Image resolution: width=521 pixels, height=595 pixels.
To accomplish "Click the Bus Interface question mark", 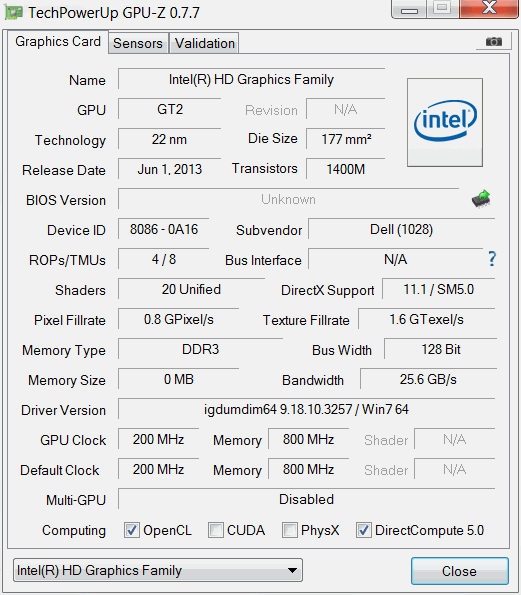I will click(x=492, y=259).
